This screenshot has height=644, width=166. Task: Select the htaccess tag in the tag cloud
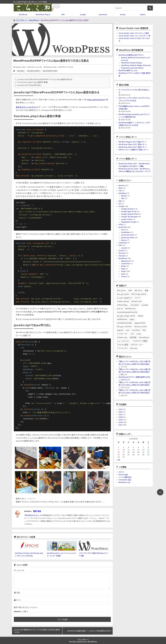134,348
